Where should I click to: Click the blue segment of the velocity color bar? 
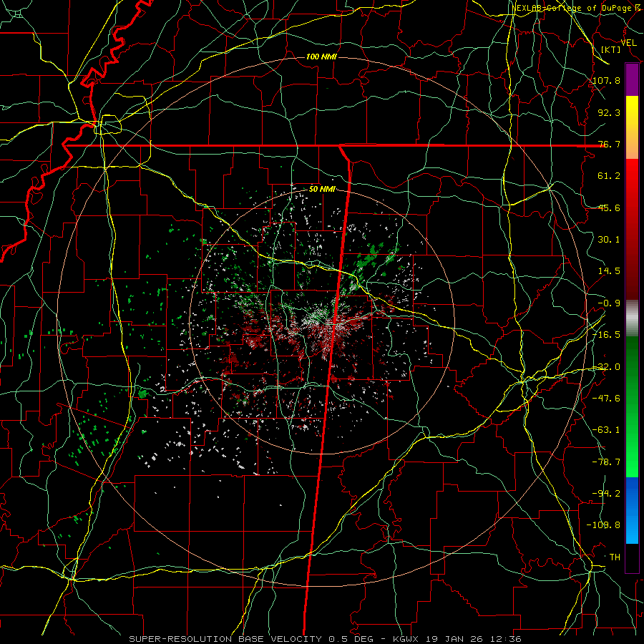pyautogui.click(x=632, y=510)
